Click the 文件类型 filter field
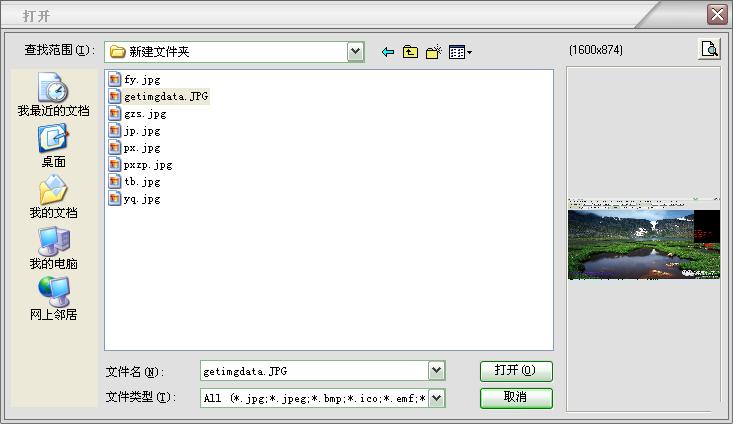This screenshot has width=733, height=424. (314, 398)
